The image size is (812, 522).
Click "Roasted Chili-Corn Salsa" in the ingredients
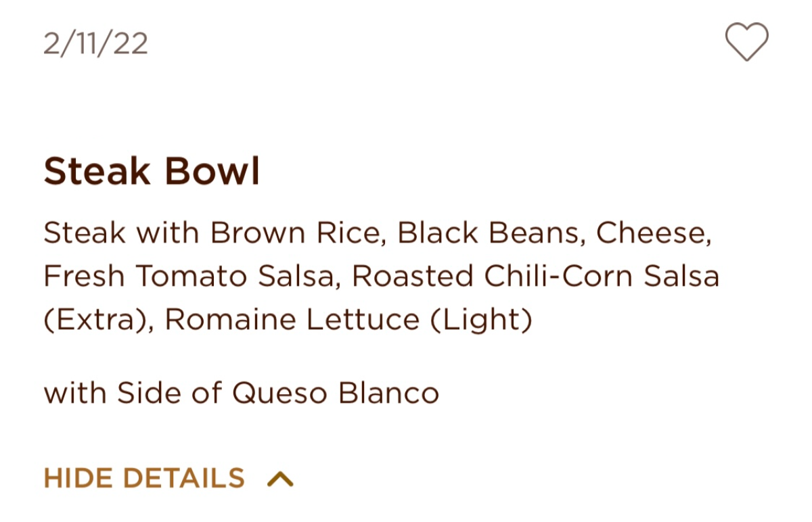click(535, 277)
